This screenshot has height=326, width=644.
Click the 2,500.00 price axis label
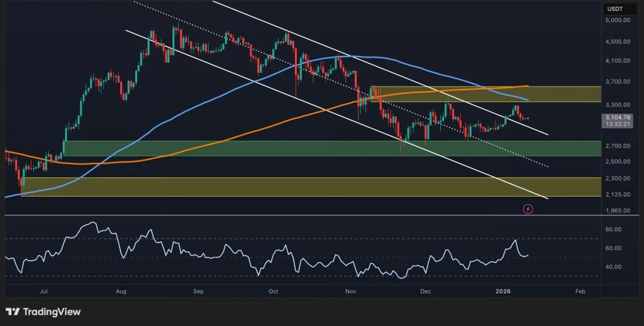618,161
